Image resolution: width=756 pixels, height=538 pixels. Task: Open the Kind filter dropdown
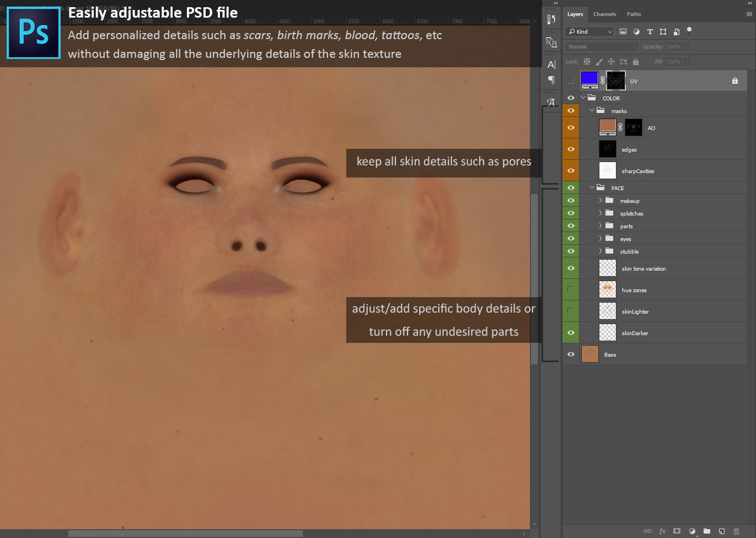point(589,32)
